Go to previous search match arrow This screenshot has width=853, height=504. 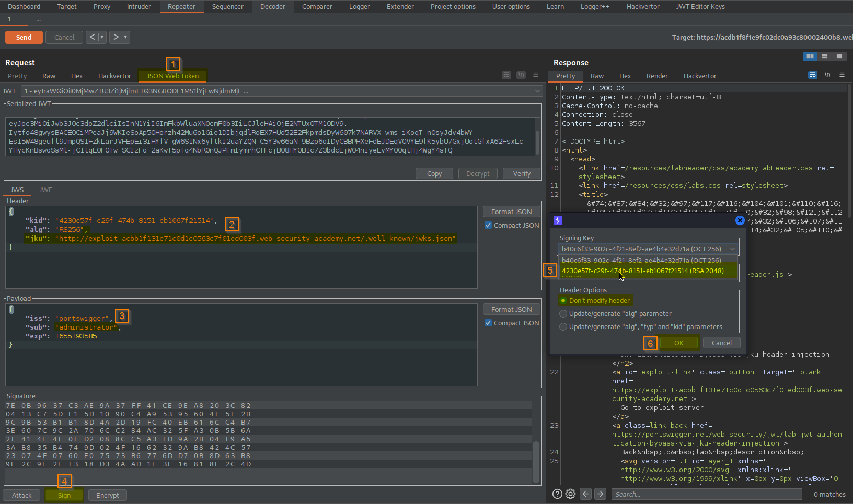[586, 494]
